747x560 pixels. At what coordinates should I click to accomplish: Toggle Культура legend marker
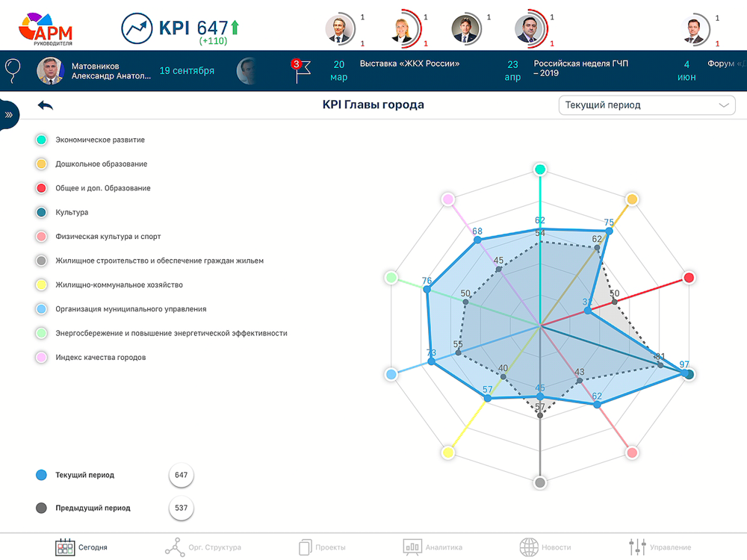pyautogui.click(x=41, y=212)
